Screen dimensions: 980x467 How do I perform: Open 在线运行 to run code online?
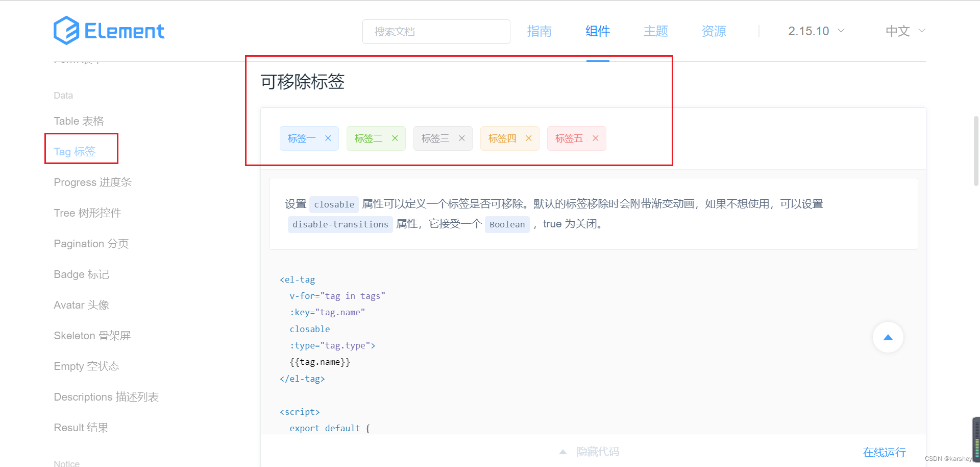coord(884,452)
